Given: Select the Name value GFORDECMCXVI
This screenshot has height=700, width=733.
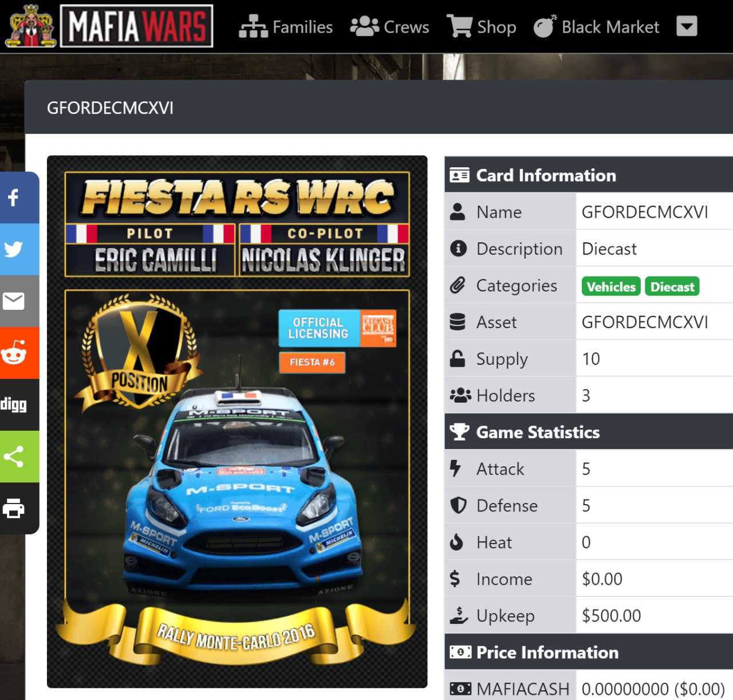Looking at the screenshot, I should [645, 212].
